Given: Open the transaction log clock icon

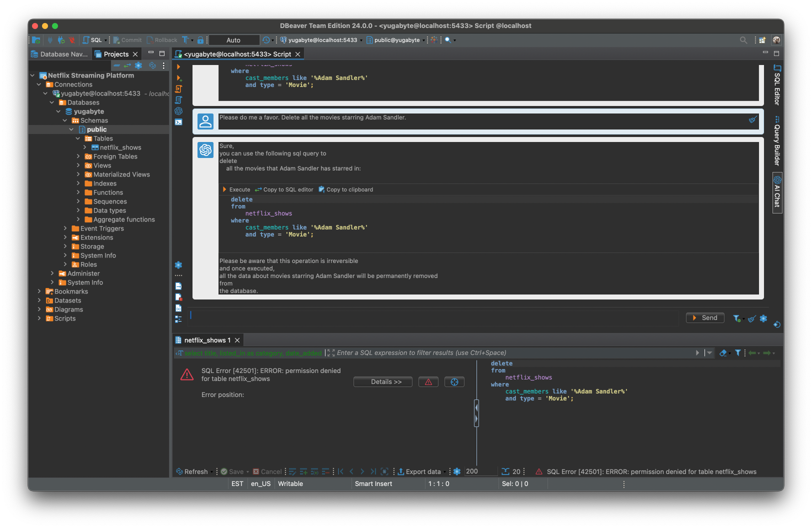Looking at the screenshot, I should 266,40.
